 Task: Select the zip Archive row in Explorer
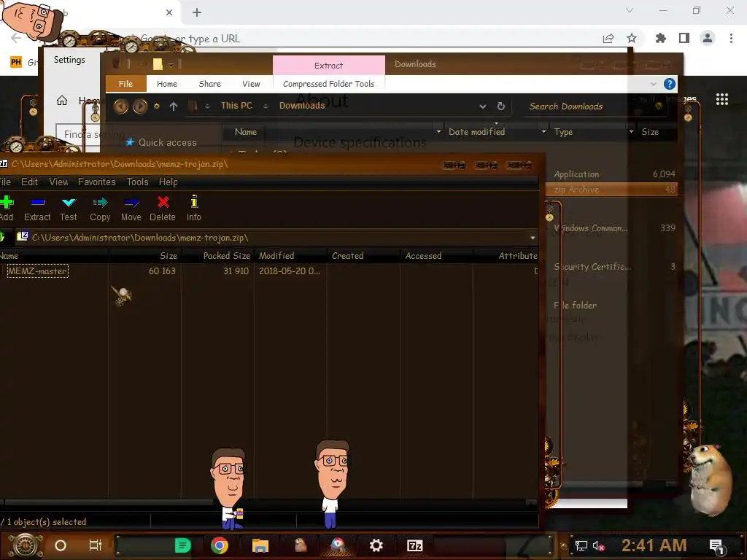[x=612, y=190]
